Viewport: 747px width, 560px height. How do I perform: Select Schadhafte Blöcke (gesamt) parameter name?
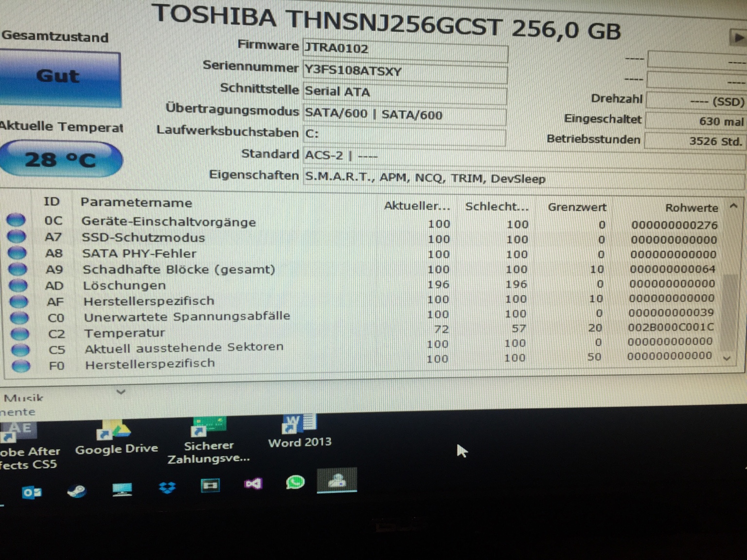pyautogui.click(x=178, y=269)
